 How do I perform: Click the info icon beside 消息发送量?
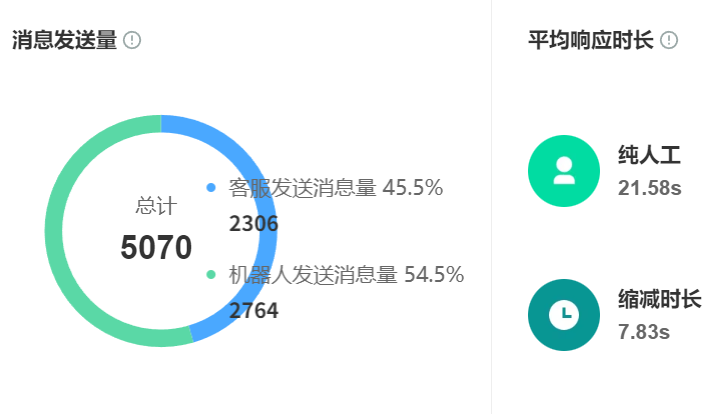pyautogui.click(x=132, y=41)
